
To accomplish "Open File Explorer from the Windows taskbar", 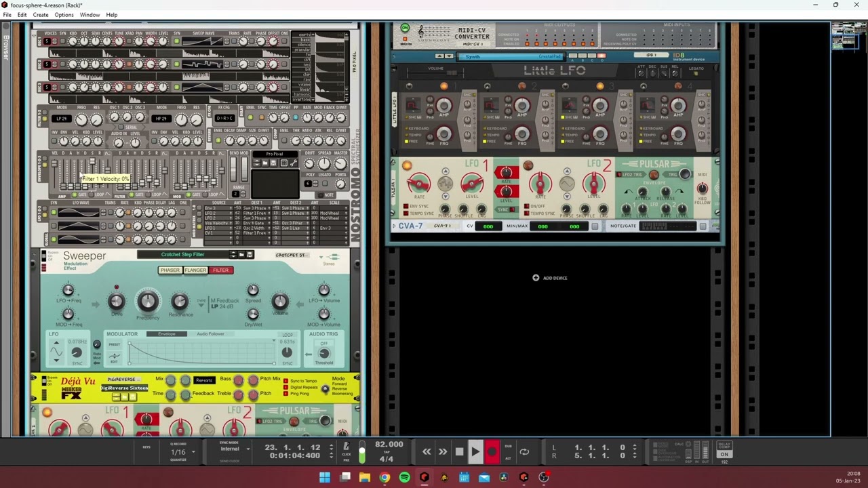I will (x=365, y=478).
